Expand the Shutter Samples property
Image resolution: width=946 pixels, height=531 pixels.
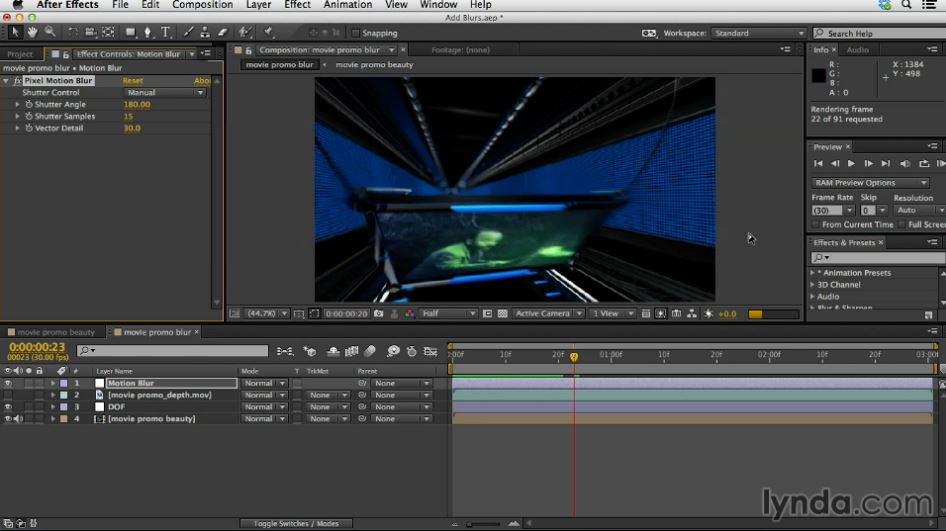coord(17,116)
